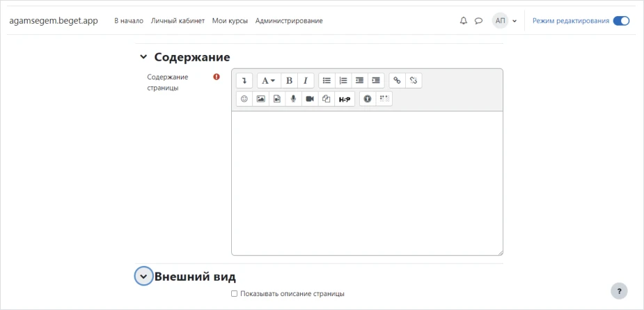Screen dimensions: 644x310
Task: Insert H5P content
Action: coord(345,99)
